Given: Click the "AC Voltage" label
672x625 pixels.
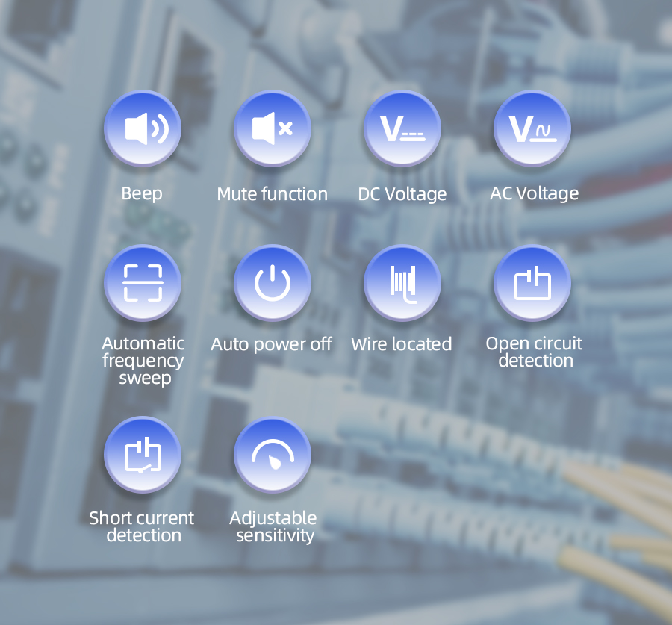Looking at the screenshot, I should click(535, 193).
